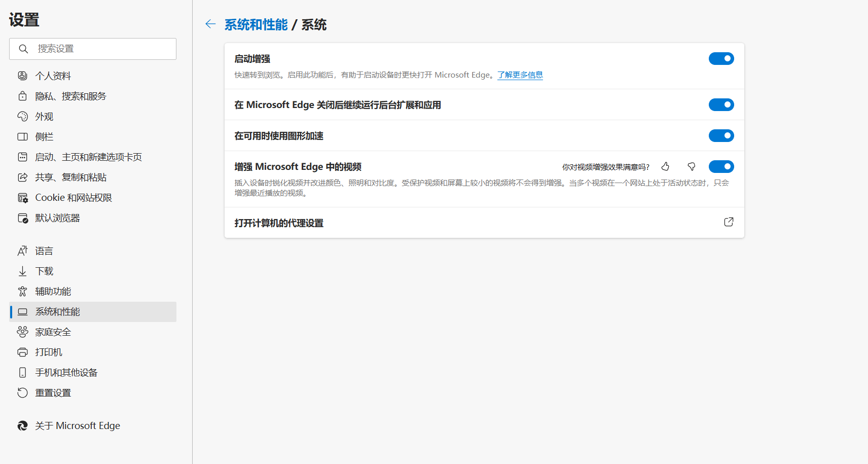Click the family icon for 家庭安全
Image resolution: width=868 pixels, height=464 pixels.
pyautogui.click(x=22, y=332)
